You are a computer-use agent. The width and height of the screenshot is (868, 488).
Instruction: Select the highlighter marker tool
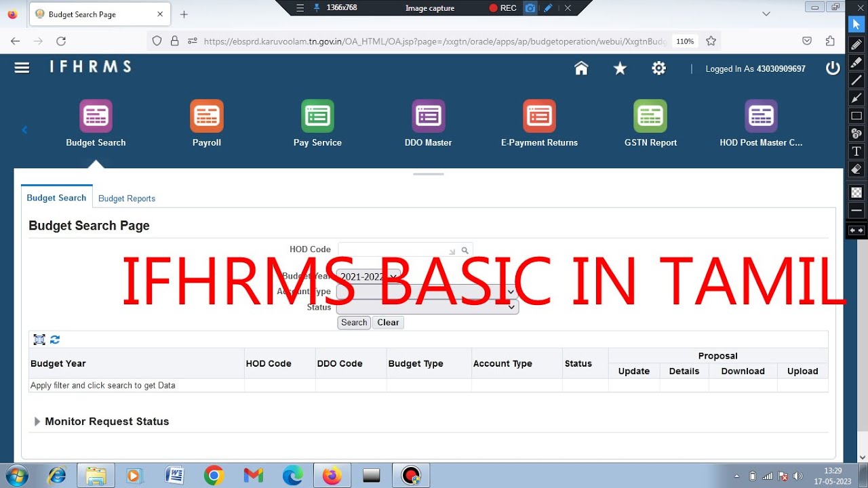click(x=856, y=62)
